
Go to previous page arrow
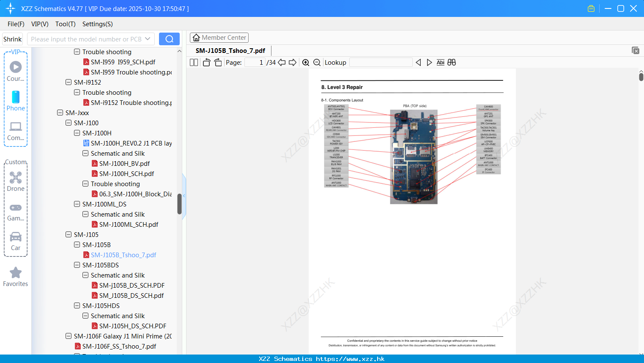(x=282, y=63)
